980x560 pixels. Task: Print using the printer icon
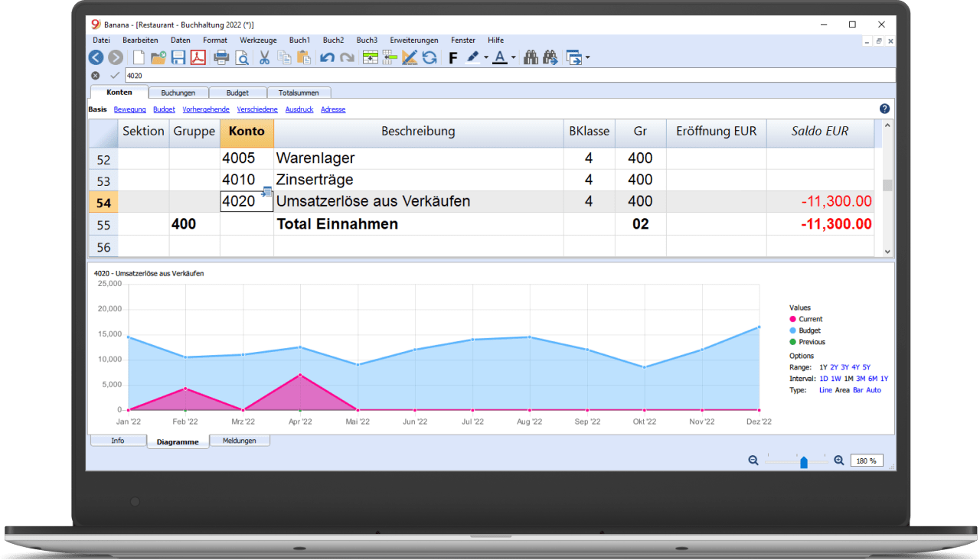click(x=221, y=57)
